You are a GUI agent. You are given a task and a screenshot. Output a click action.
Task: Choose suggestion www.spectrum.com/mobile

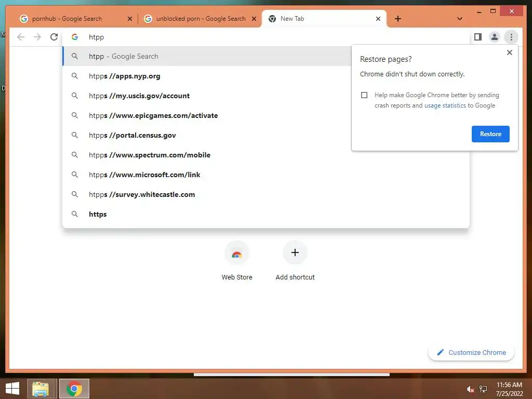click(x=266, y=155)
